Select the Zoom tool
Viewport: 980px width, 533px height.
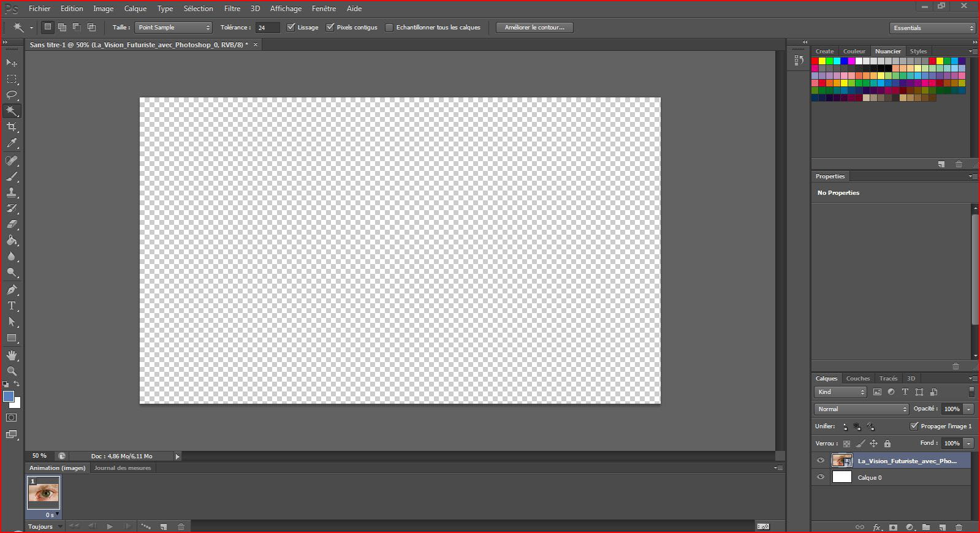pos(12,371)
